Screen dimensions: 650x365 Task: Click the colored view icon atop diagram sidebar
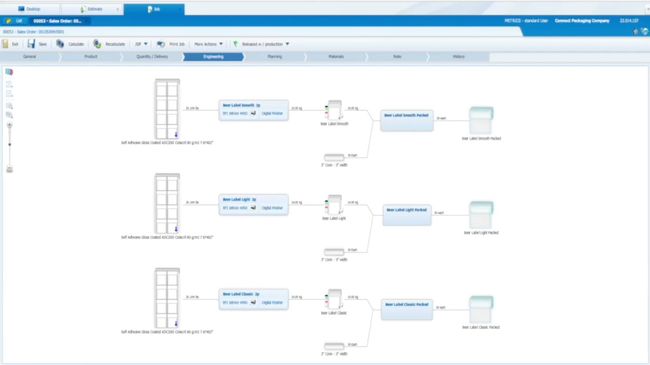pos(9,72)
